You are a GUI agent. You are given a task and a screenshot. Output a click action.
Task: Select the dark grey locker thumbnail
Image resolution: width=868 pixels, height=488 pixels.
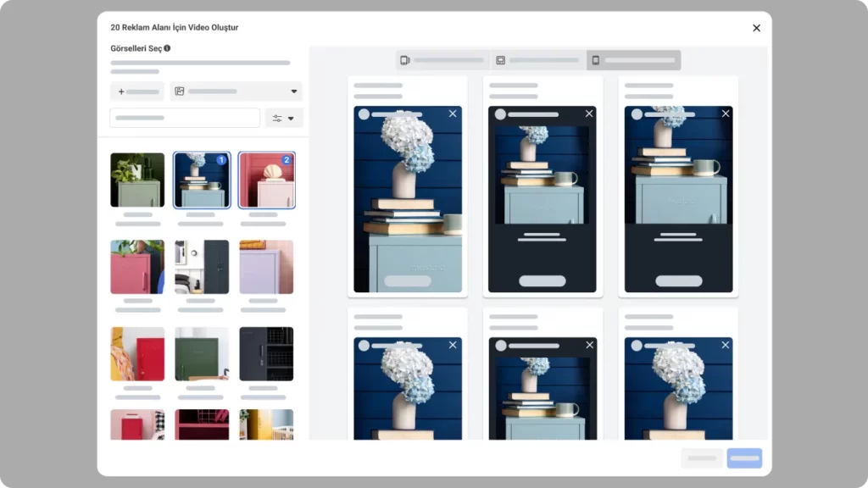coord(202,267)
